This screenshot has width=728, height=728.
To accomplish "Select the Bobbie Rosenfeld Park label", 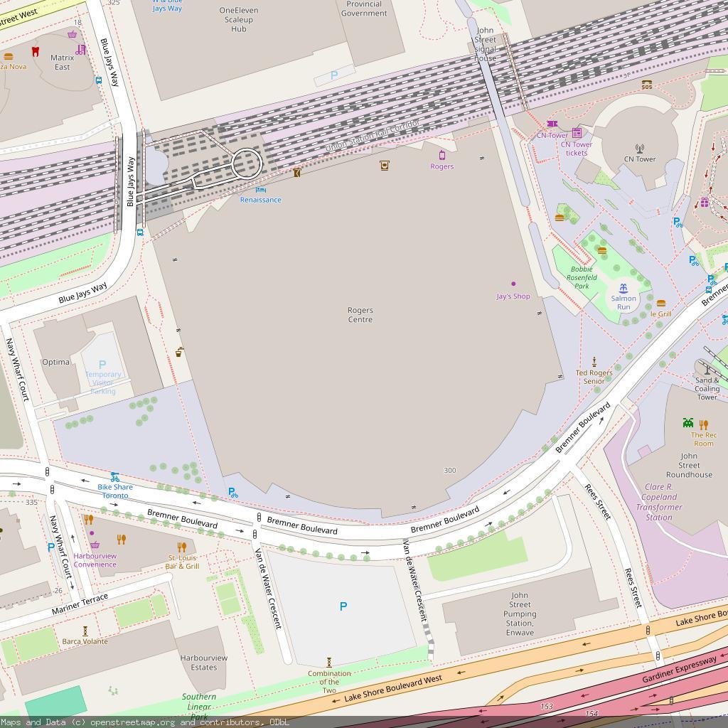I will pos(582,278).
